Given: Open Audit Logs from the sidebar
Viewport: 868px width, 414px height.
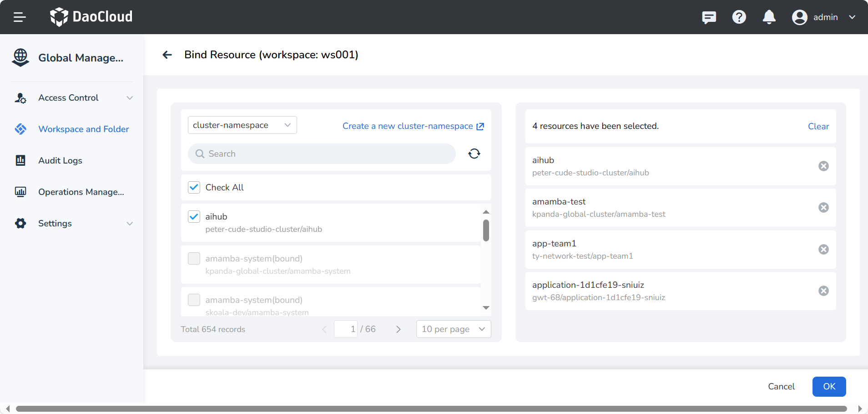Looking at the screenshot, I should click(60, 161).
